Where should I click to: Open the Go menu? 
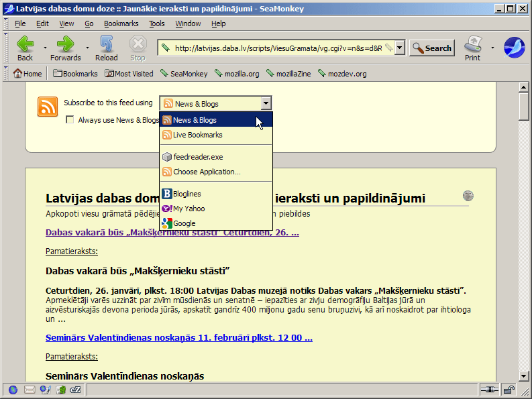pos(89,23)
